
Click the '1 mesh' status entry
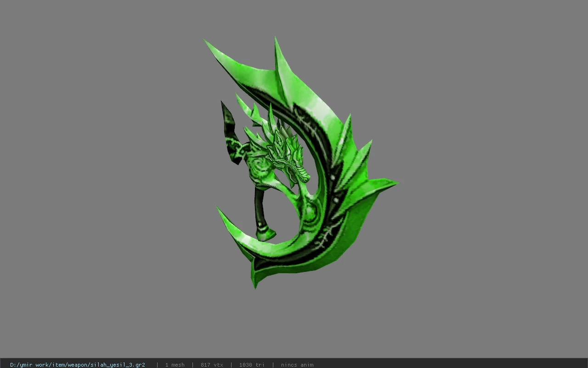click(x=175, y=365)
